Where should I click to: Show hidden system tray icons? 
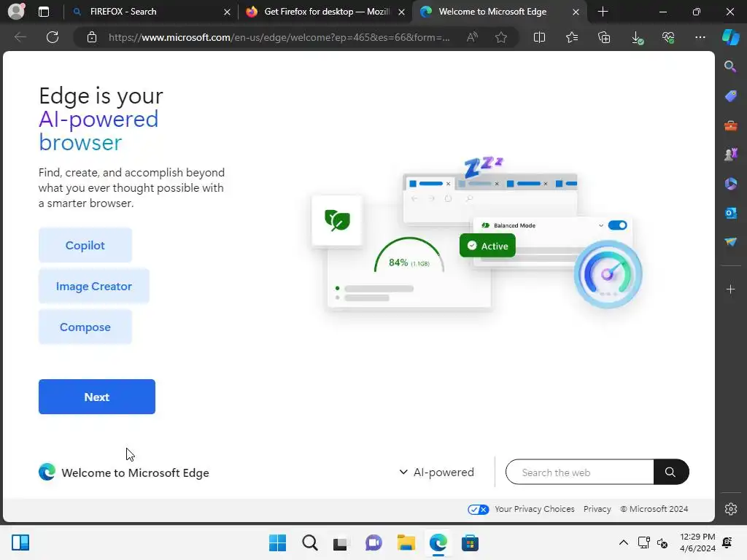click(x=623, y=542)
